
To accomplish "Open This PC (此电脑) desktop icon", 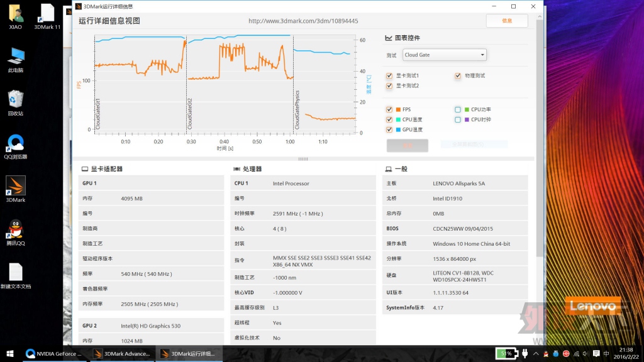I will click(16, 60).
